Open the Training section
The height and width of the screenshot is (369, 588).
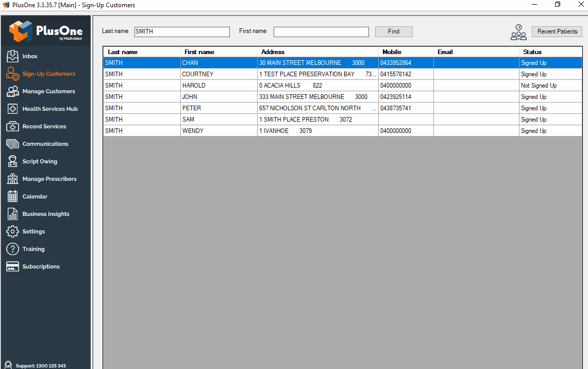click(x=33, y=249)
